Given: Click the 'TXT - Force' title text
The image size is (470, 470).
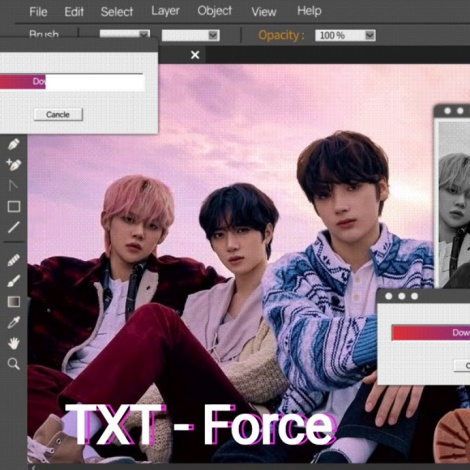Looking at the screenshot, I should point(201,424).
